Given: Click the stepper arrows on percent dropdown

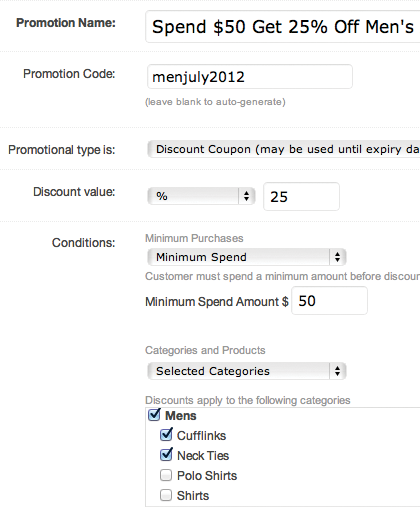Looking at the screenshot, I should [x=246, y=196].
